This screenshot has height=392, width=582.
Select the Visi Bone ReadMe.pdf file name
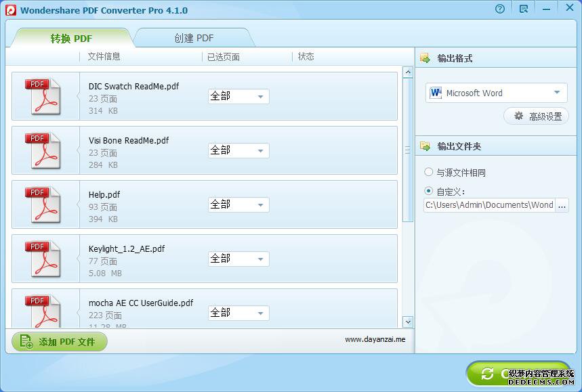129,141
